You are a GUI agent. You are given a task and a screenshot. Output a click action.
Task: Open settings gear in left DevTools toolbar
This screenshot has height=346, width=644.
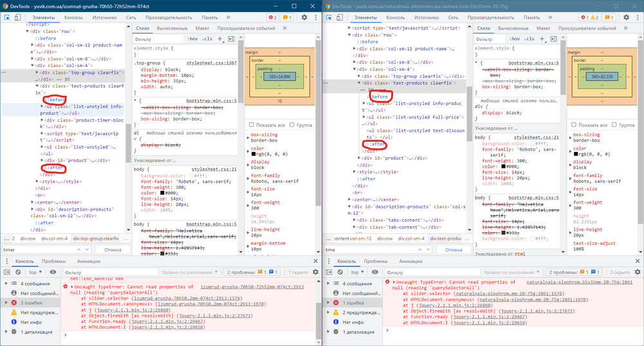[x=305, y=17]
